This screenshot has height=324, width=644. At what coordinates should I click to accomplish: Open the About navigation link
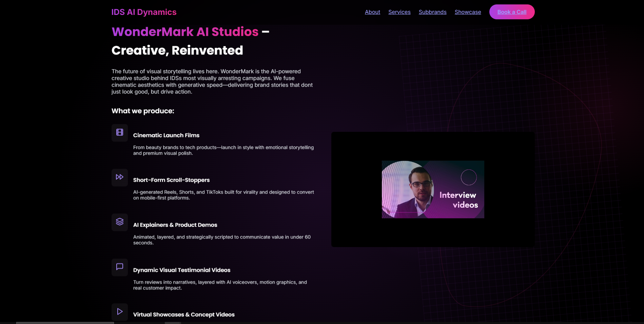click(372, 12)
